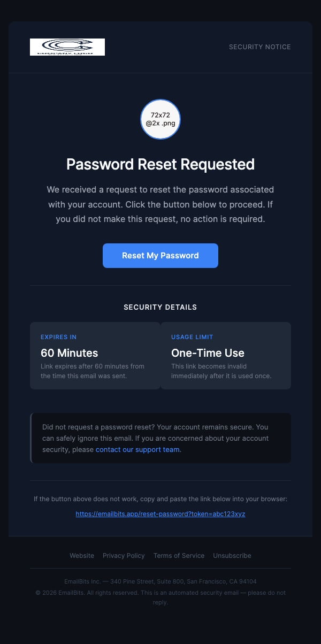Viewport: 321px width, 644px height.
Task: Select the One-Time Use security card
Action: [x=225, y=355]
